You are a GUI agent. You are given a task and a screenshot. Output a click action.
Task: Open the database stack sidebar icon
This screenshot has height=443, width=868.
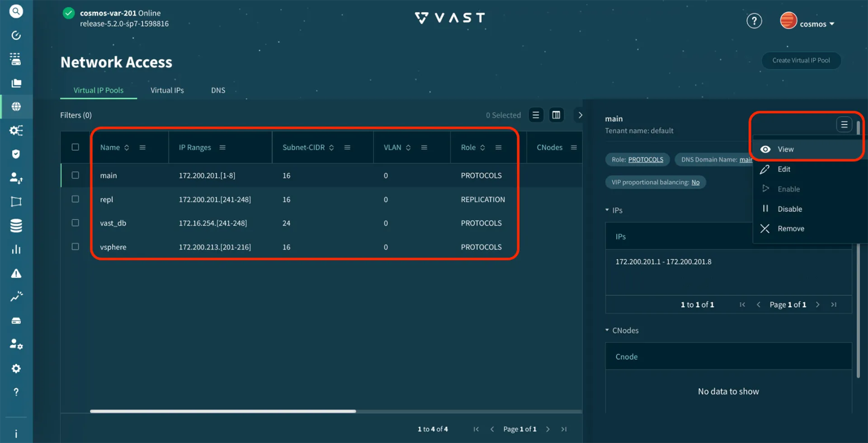click(16, 225)
